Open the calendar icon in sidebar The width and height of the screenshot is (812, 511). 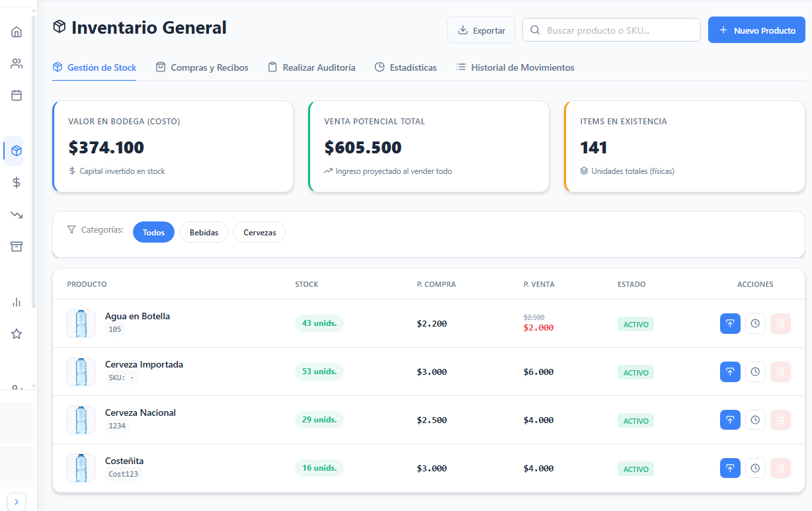pyautogui.click(x=17, y=95)
